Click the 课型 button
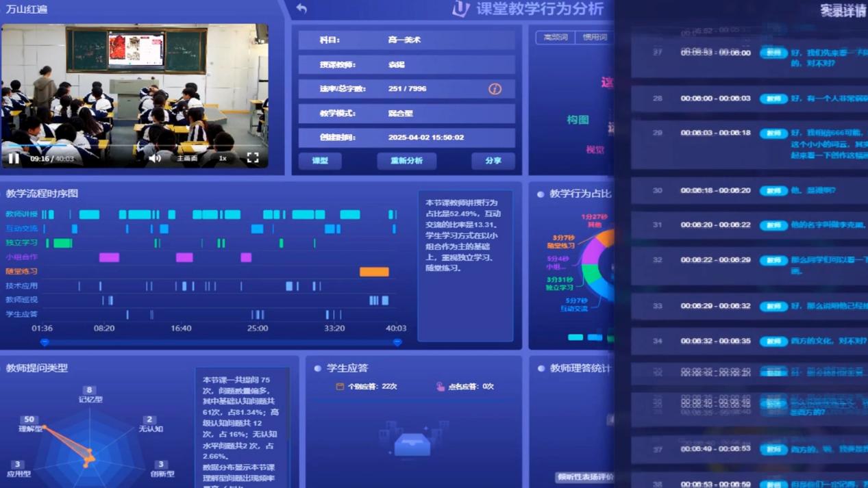868x488 pixels. [320, 161]
